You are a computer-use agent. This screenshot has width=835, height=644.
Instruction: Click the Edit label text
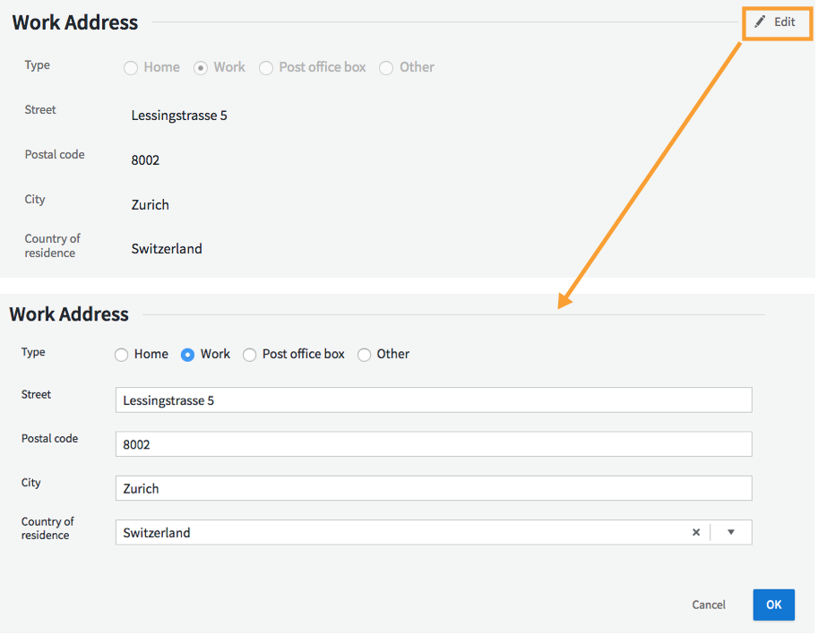785,22
